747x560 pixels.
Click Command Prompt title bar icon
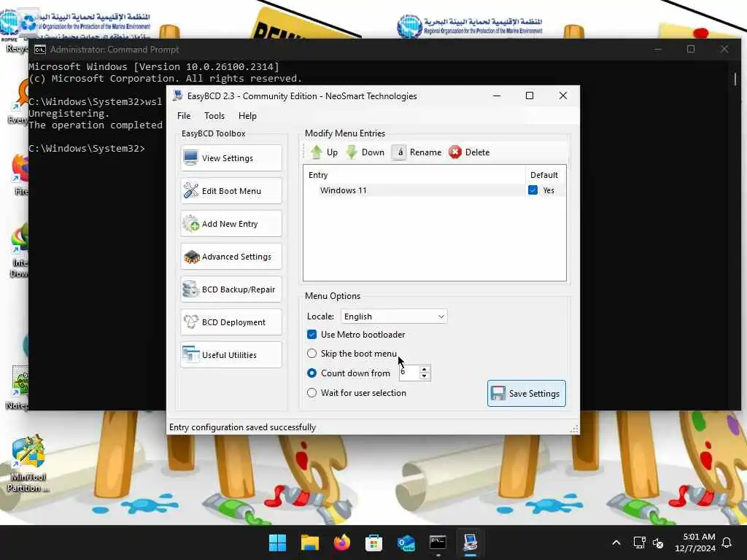pyautogui.click(x=40, y=50)
